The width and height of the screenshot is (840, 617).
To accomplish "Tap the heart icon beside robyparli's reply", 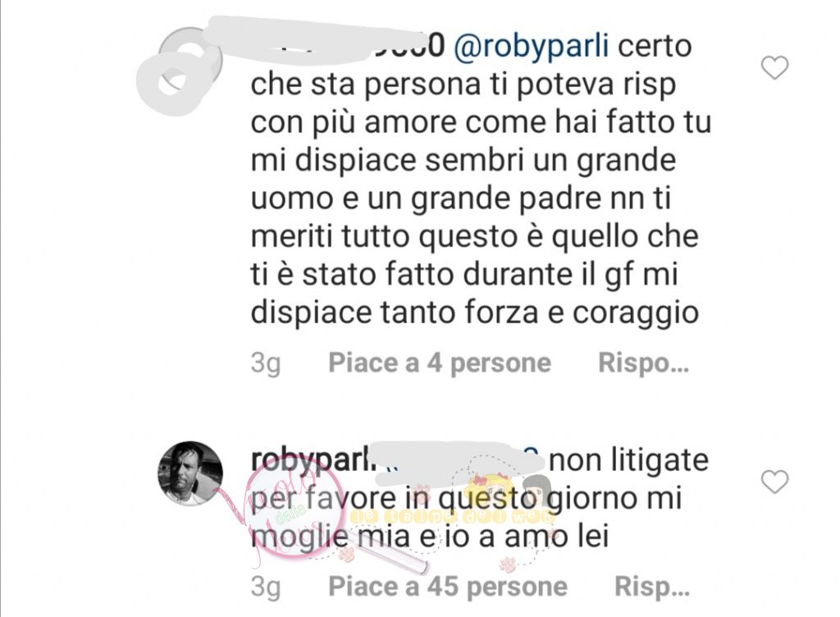I will pos(774,482).
